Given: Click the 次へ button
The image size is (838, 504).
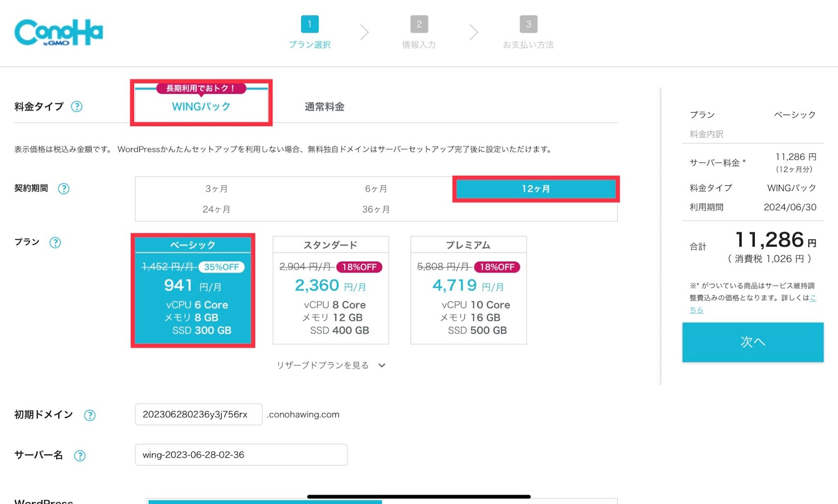Looking at the screenshot, I should coord(753,342).
